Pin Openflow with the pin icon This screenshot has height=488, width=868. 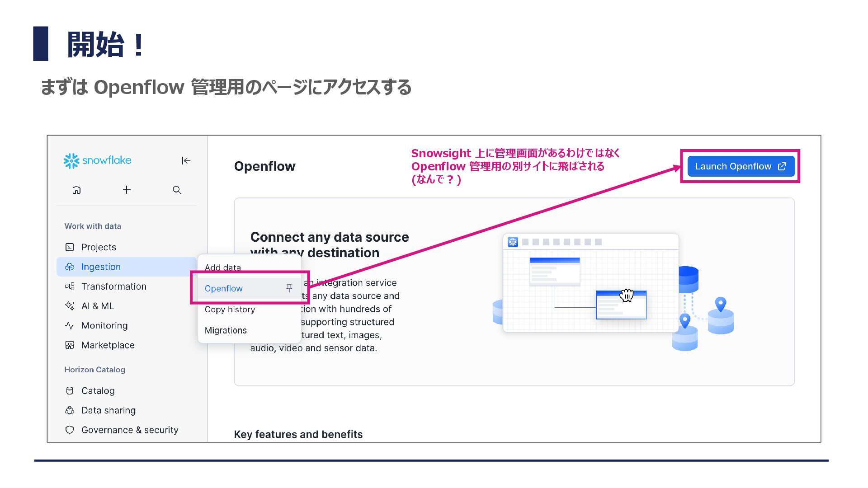[289, 288]
